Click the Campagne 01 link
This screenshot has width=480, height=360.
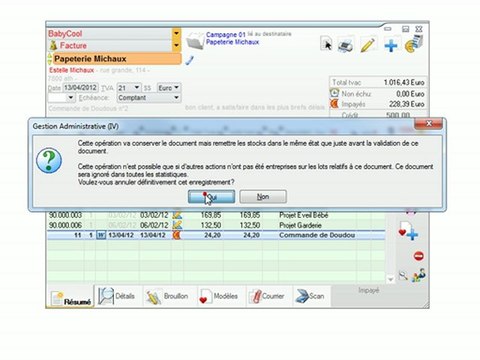[225, 34]
